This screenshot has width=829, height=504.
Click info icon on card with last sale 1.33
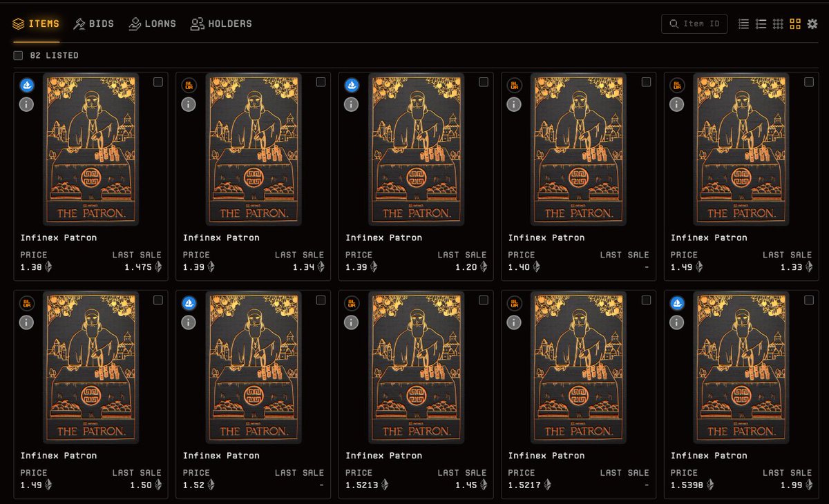677,104
